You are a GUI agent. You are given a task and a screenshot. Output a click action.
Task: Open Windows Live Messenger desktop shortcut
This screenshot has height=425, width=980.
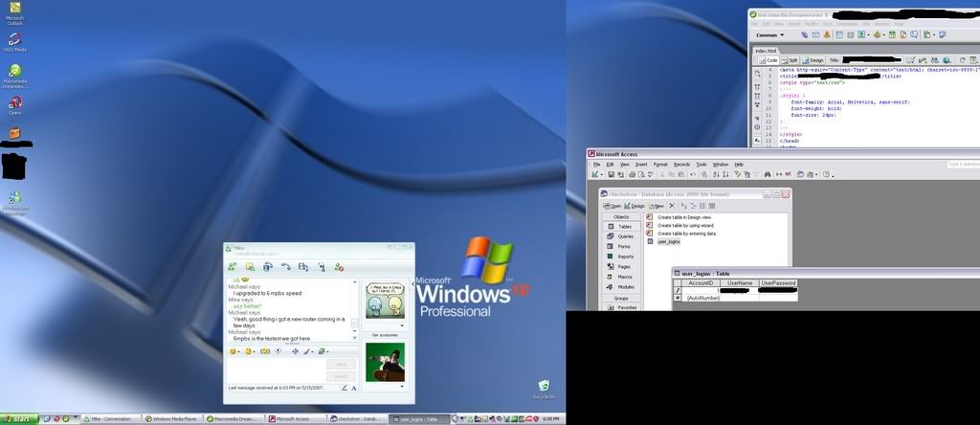(x=15, y=203)
